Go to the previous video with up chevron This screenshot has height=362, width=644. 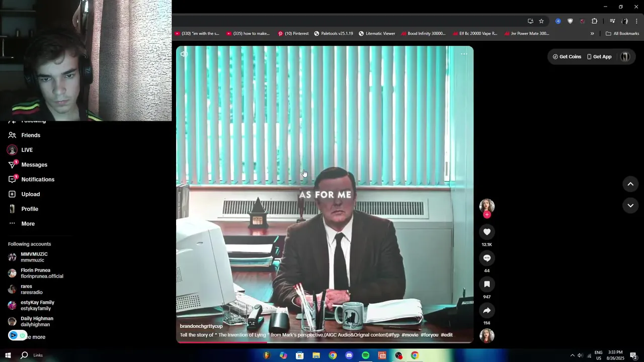[630, 184]
